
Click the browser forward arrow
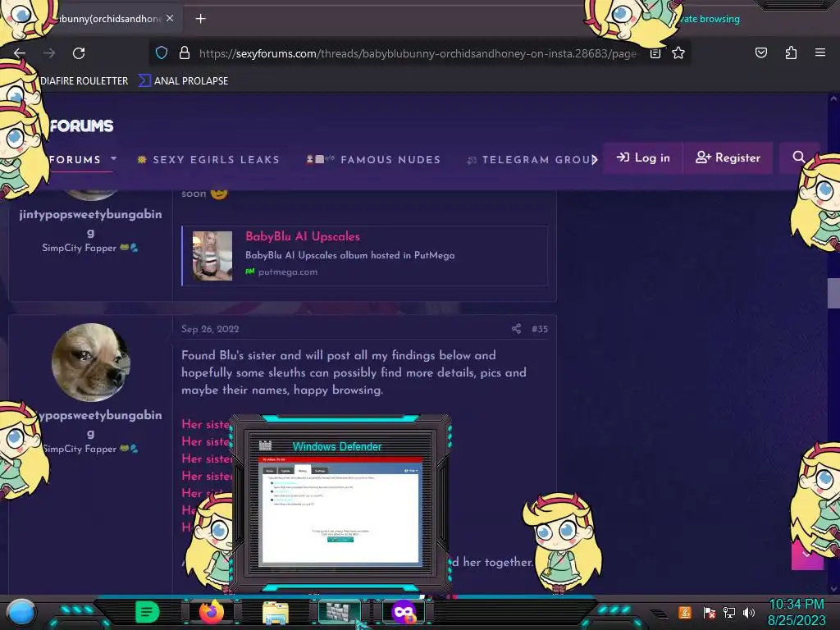point(49,53)
